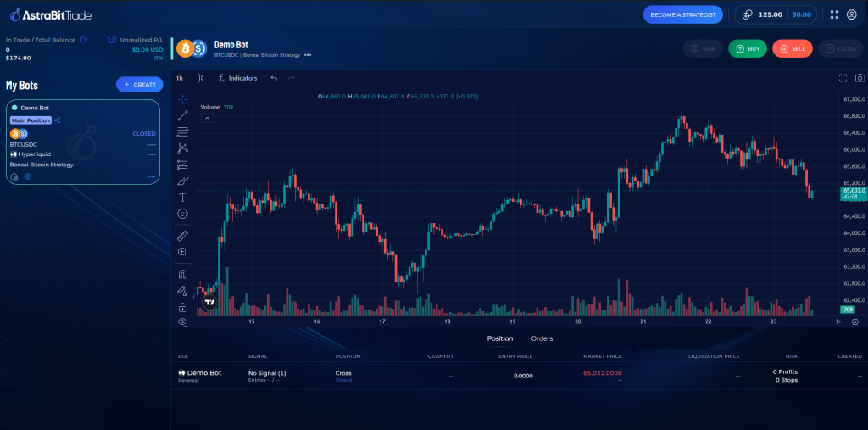
Task: Select the ruler measure tool
Action: pyautogui.click(x=183, y=236)
